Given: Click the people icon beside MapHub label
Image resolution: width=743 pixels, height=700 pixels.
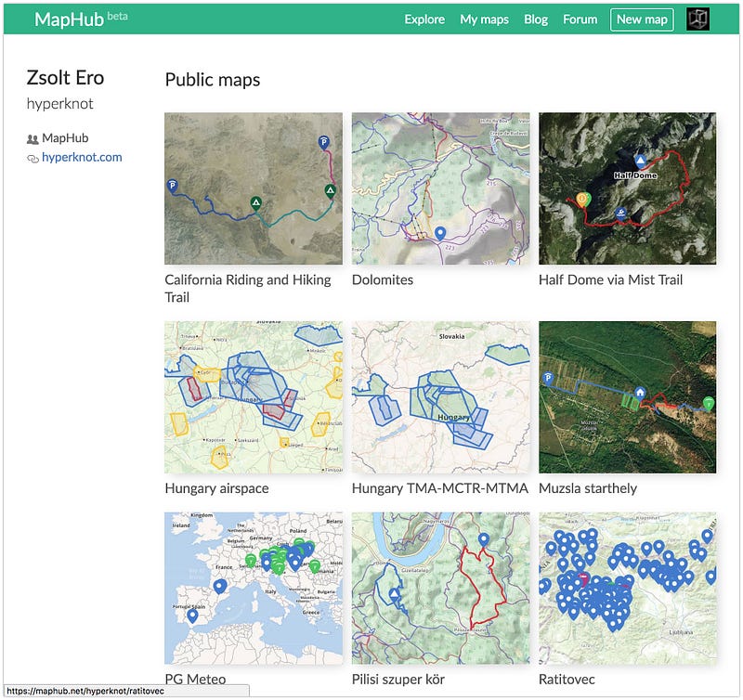Looking at the screenshot, I should coord(34,137).
